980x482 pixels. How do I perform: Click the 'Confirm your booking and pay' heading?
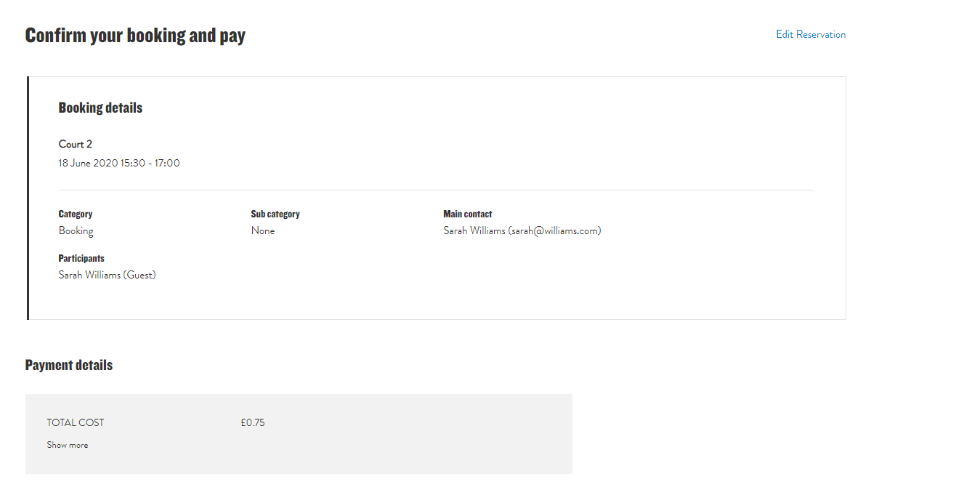pyautogui.click(x=135, y=35)
